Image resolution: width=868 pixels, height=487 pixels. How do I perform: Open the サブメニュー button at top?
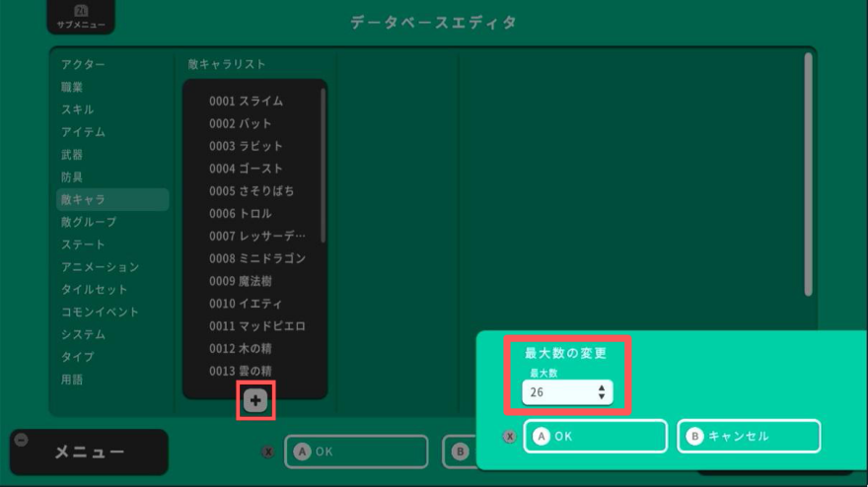tap(81, 17)
